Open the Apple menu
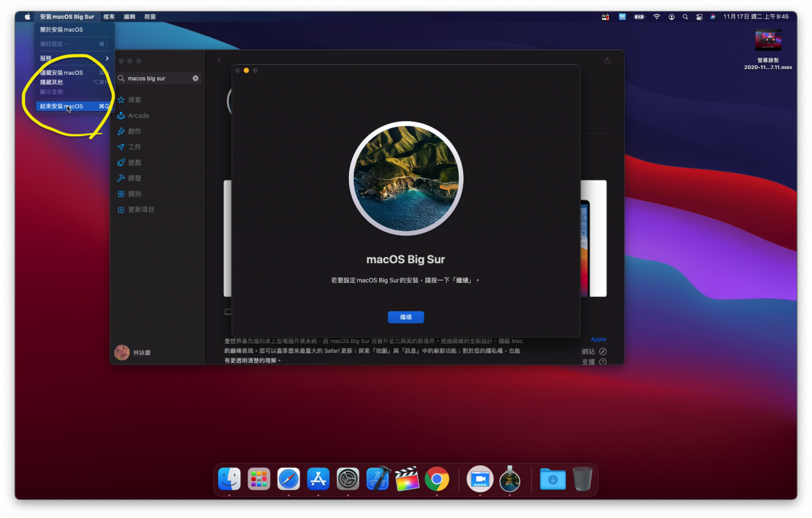Image resolution: width=812 pixels, height=518 pixels. point(27,16)
